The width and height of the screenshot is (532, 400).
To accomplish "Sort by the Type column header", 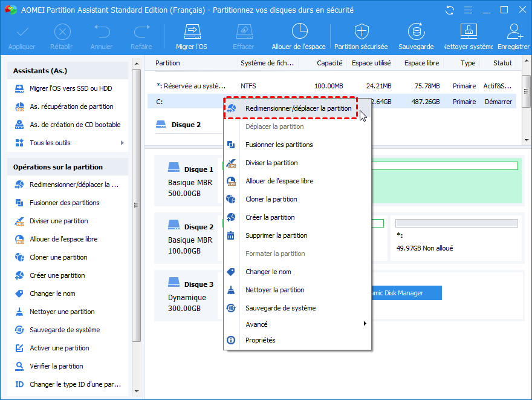I will 468,63.
